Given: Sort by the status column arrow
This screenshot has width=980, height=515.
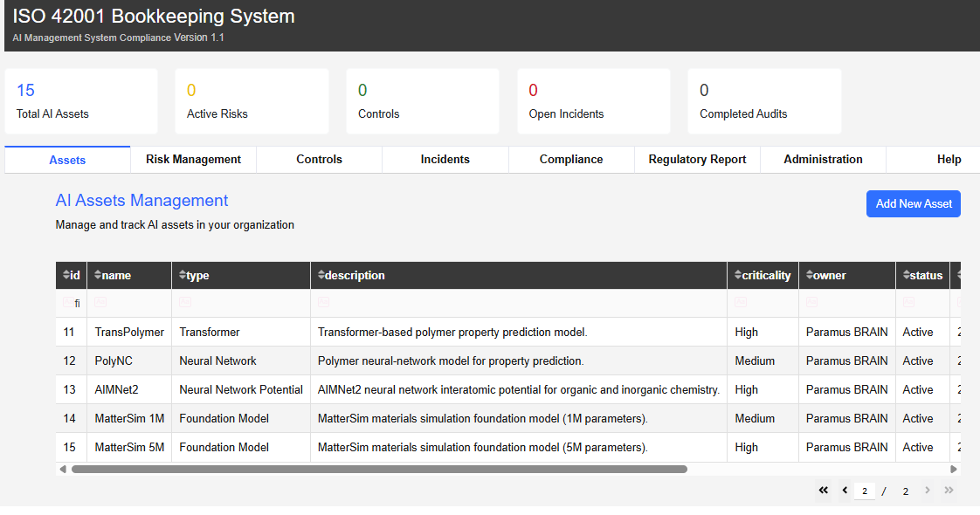Looking at the screenshot, I should (x=907, y=275).
